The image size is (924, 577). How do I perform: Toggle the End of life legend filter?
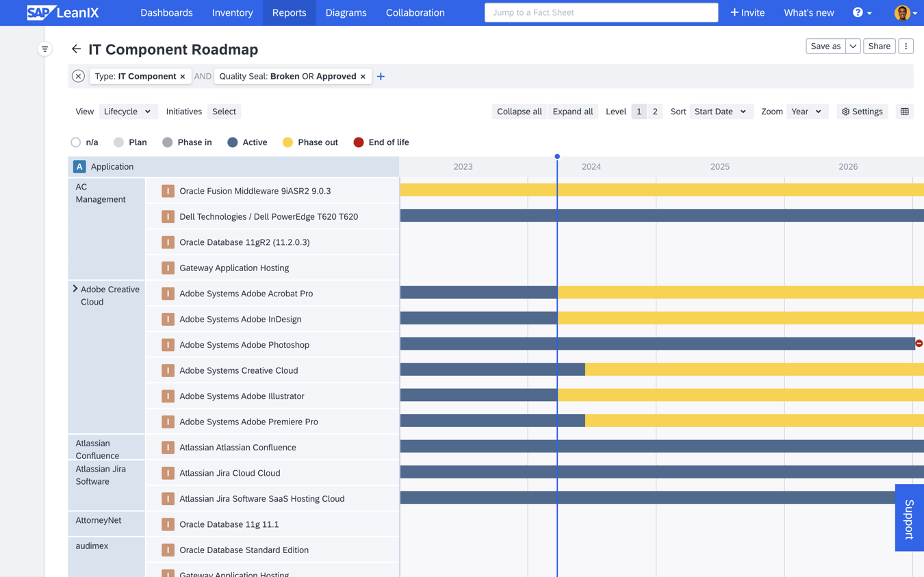[x=358, y=142]
